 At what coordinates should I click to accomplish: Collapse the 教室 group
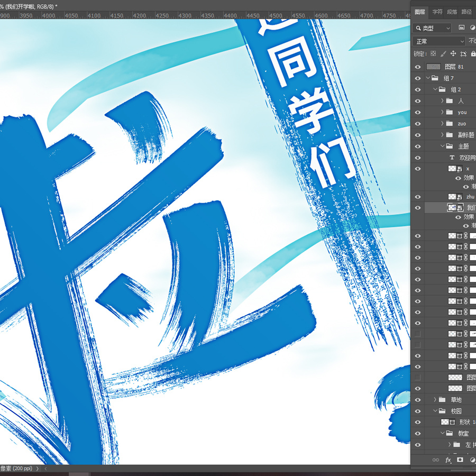coord(443,433)
